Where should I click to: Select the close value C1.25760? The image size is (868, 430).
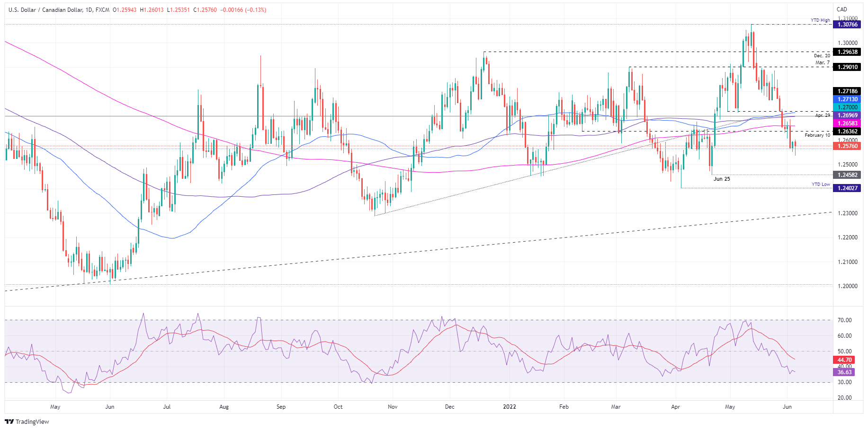[x=206, y=9]
